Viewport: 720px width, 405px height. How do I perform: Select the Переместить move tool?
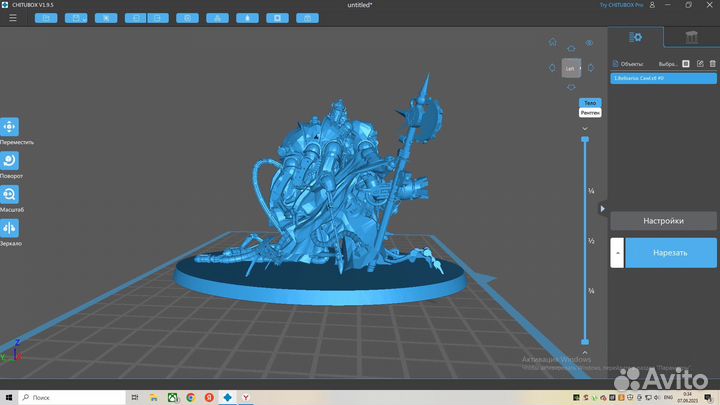coord(10,127)
